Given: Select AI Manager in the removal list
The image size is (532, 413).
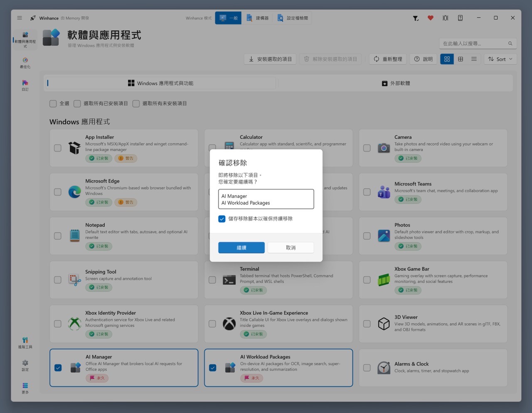Looking at the screenshot, I should [x=234, y=196].
